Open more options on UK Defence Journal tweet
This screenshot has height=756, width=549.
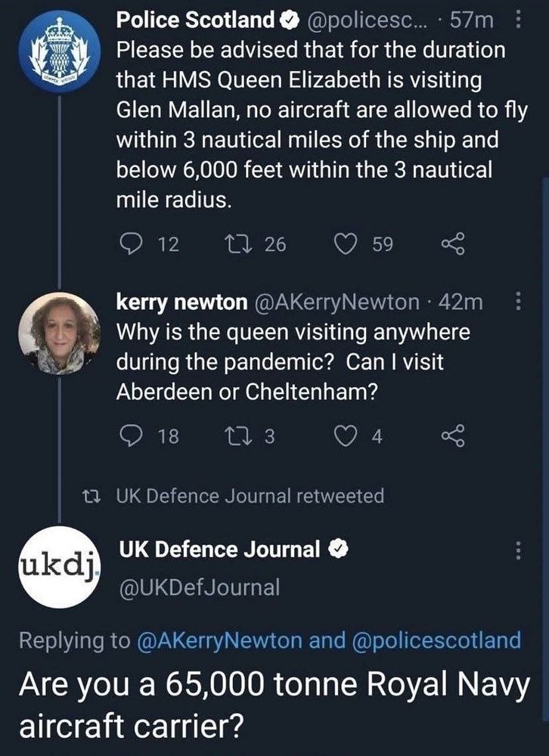click(518, 551)
